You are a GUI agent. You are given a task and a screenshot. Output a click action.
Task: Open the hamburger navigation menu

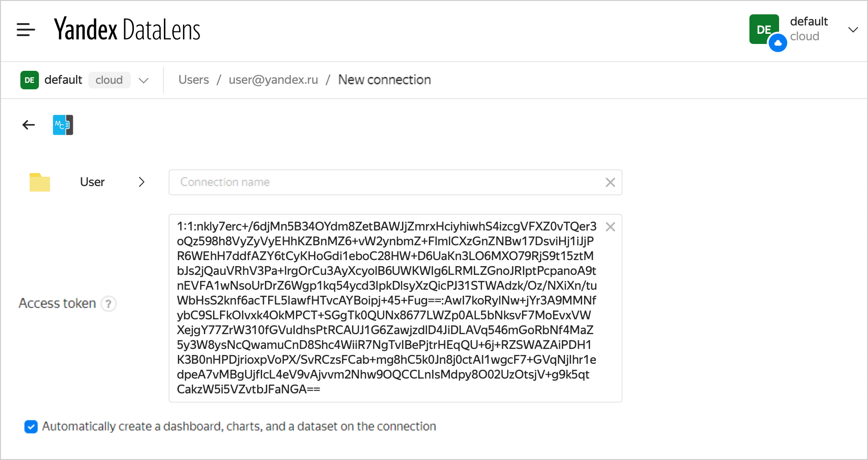pos(25,30)
